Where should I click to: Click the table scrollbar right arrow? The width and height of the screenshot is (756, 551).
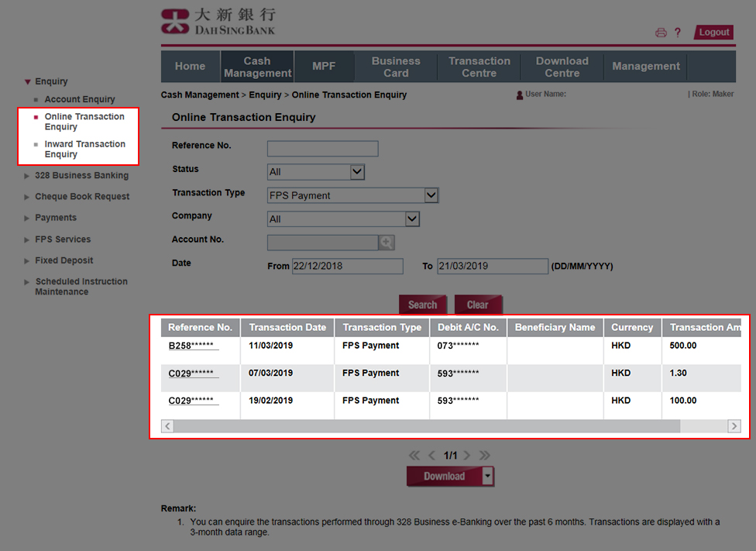734,426
